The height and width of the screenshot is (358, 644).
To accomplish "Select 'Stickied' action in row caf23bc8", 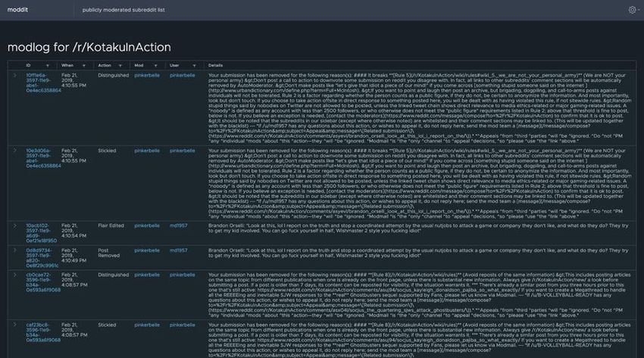I will coord(107,325).
